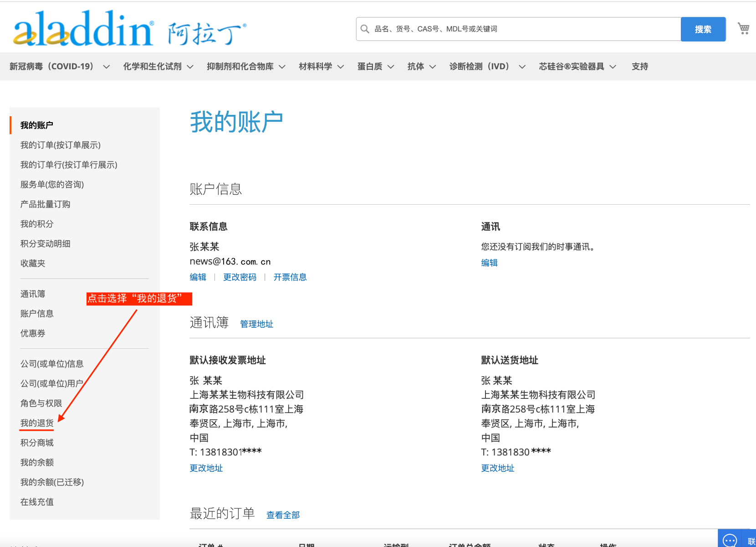Select 我的退货 in the sidebar
This screenshot has width=756, height=547.
tap(37, 423)
